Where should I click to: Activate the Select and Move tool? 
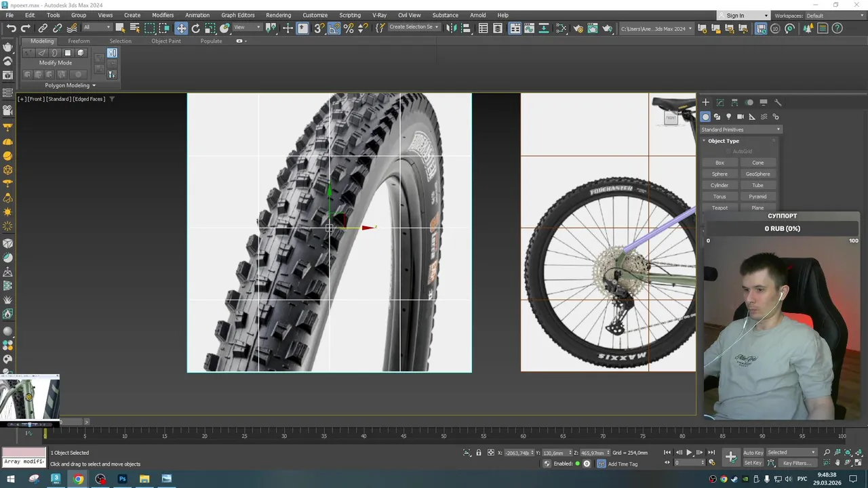(181, 28)
